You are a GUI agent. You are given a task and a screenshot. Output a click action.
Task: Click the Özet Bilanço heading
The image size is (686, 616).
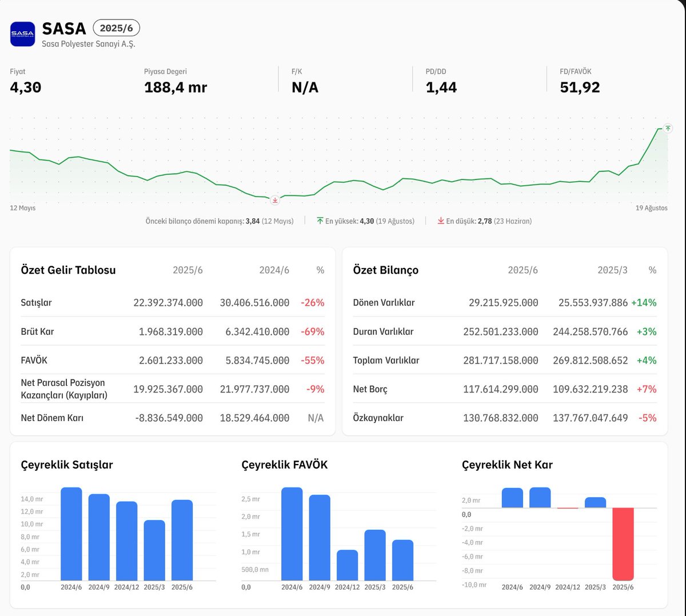coord(386,270)
